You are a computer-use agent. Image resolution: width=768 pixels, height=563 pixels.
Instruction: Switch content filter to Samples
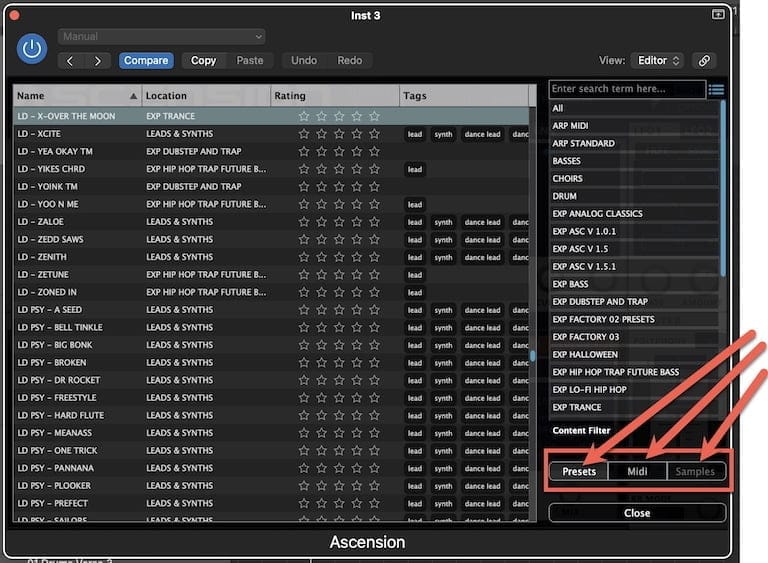click(x=695, y=471)
